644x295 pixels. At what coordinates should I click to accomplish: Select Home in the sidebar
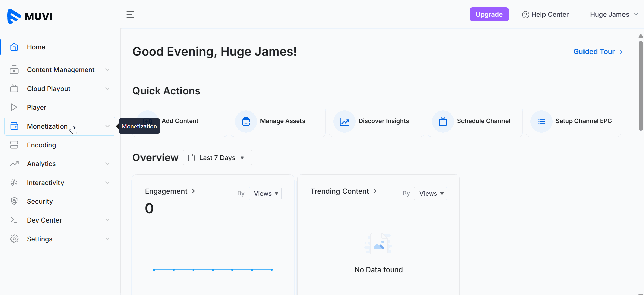click(x=36, y=47)
